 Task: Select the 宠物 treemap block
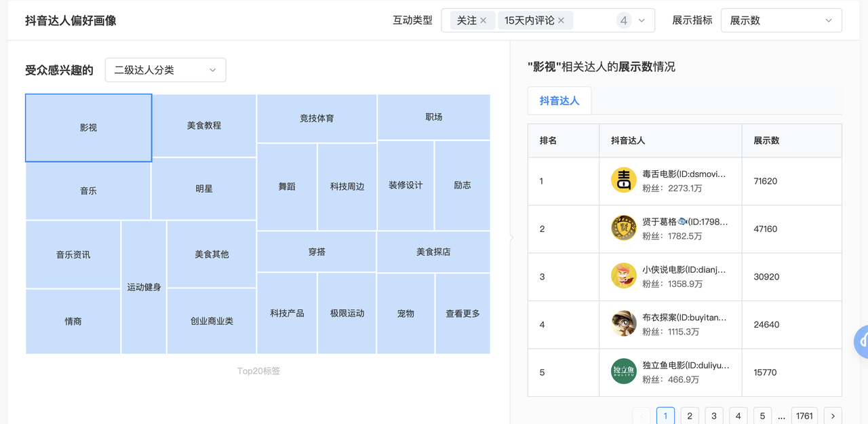coord(406,313)
